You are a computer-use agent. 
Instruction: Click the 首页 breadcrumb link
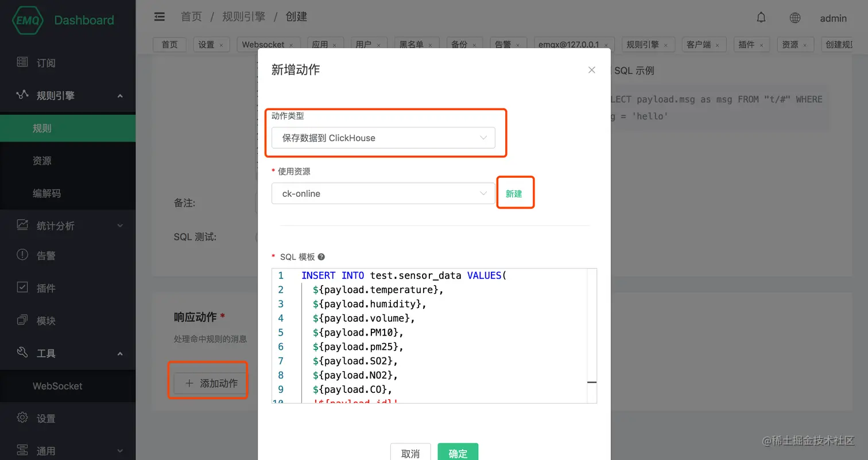(191, 17)
